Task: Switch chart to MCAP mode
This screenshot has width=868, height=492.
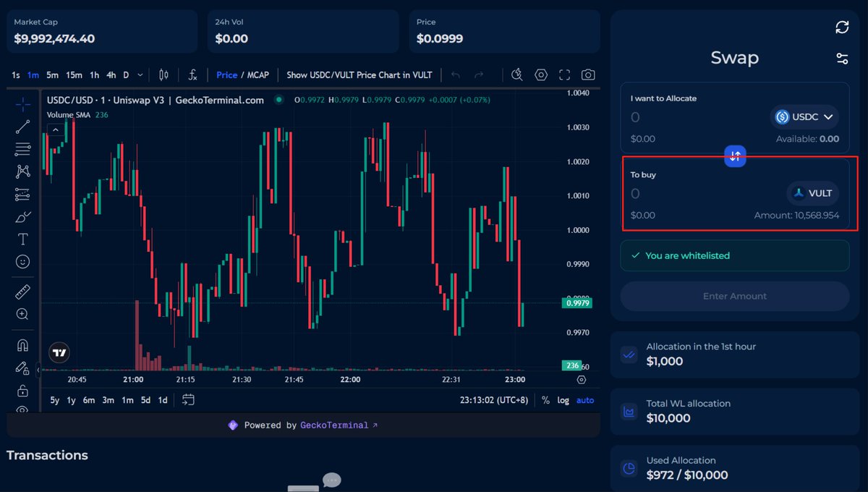Action: pos(258,75)
